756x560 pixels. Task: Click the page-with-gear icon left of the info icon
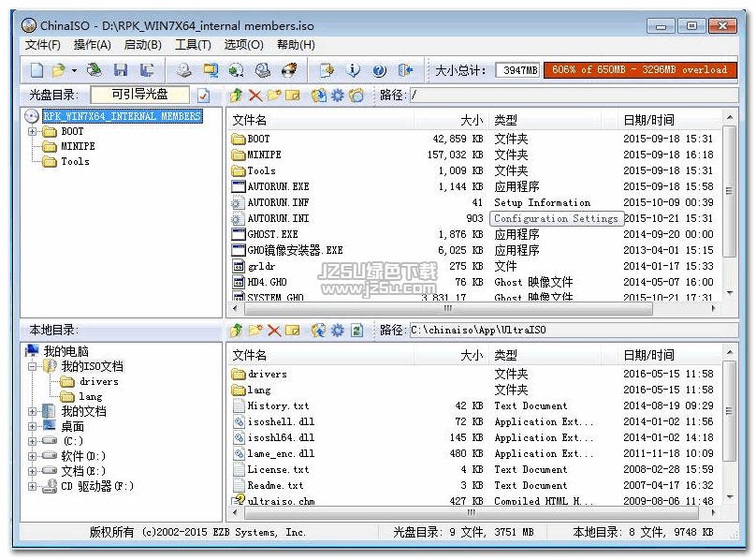click(x=327, y=70)
